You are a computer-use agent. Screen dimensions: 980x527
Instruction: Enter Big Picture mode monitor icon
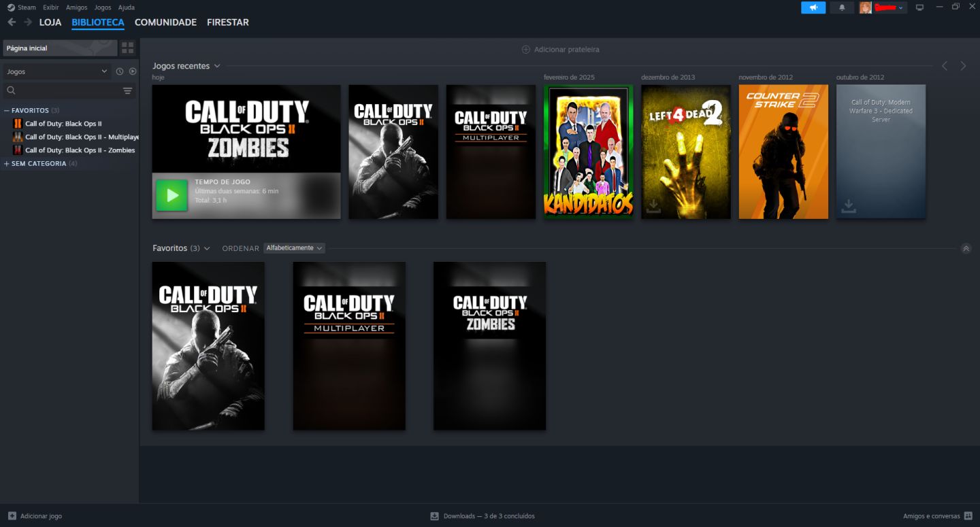[x=920, y=7]
